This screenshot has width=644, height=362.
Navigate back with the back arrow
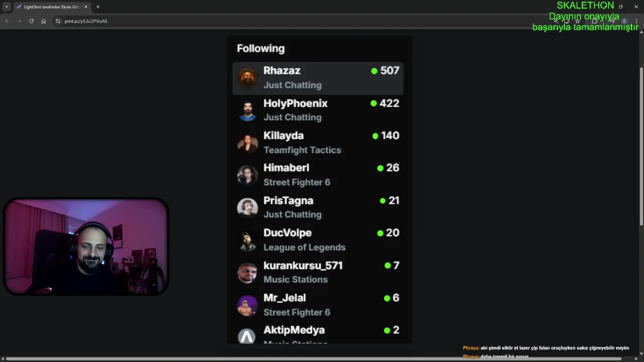coord(7,21)
